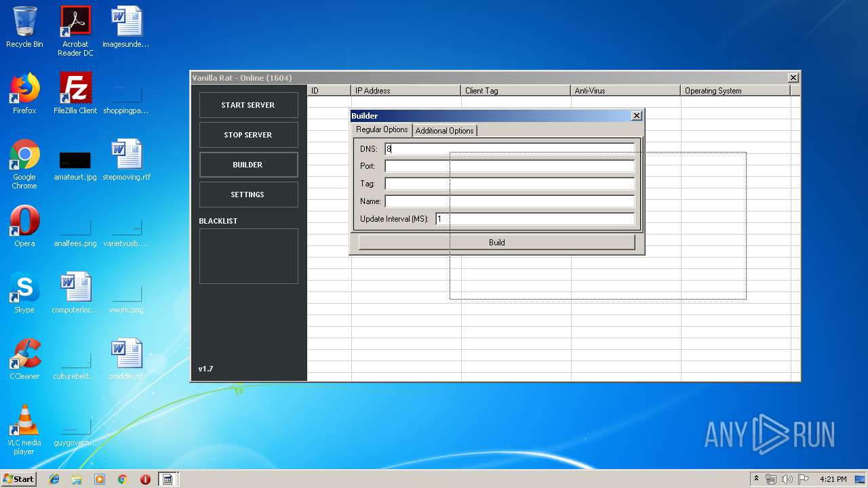Click the STOP SERVER button
This screenshot has width=868, height=488.
tap(248, 135)
